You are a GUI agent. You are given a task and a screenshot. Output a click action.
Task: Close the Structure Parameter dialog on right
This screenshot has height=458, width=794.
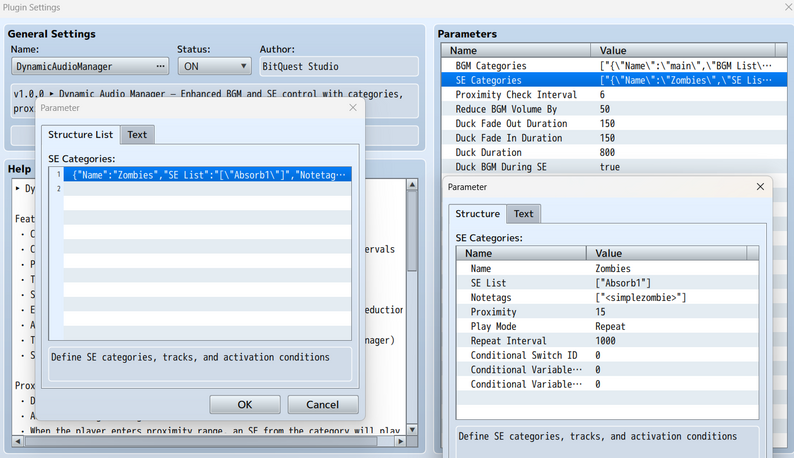coord(760,186)
